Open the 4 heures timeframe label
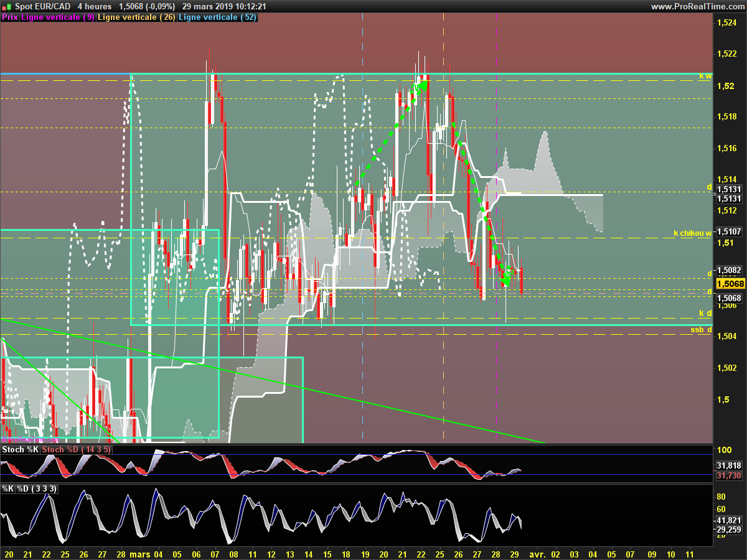Screen dimensions: 747x560 coord(94,6)
